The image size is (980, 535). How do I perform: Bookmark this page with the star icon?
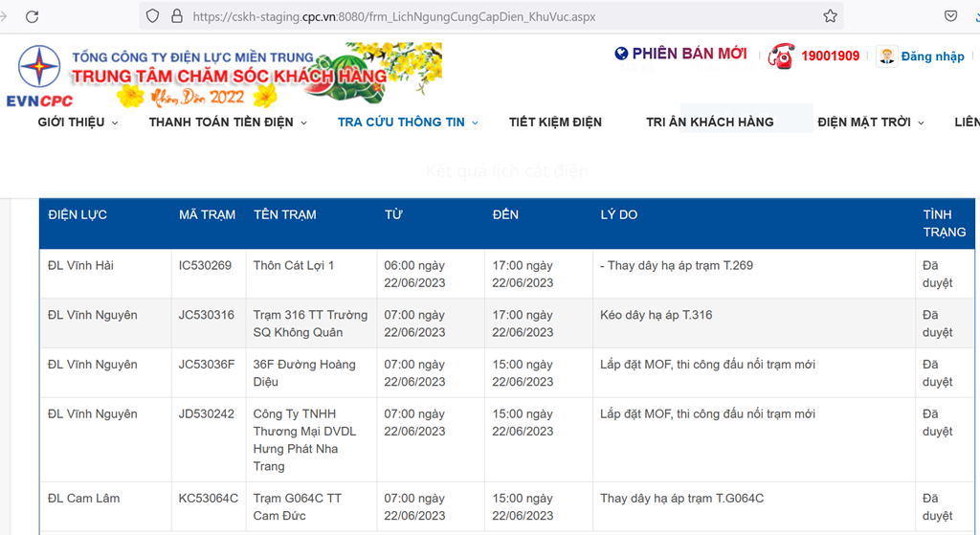click(830, 16)
